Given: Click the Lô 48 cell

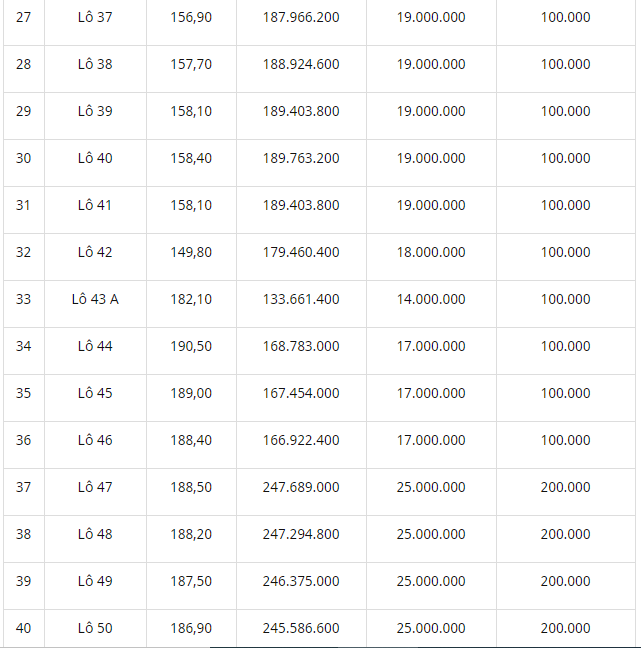Looking at the screenshot, I should point(95,534).
